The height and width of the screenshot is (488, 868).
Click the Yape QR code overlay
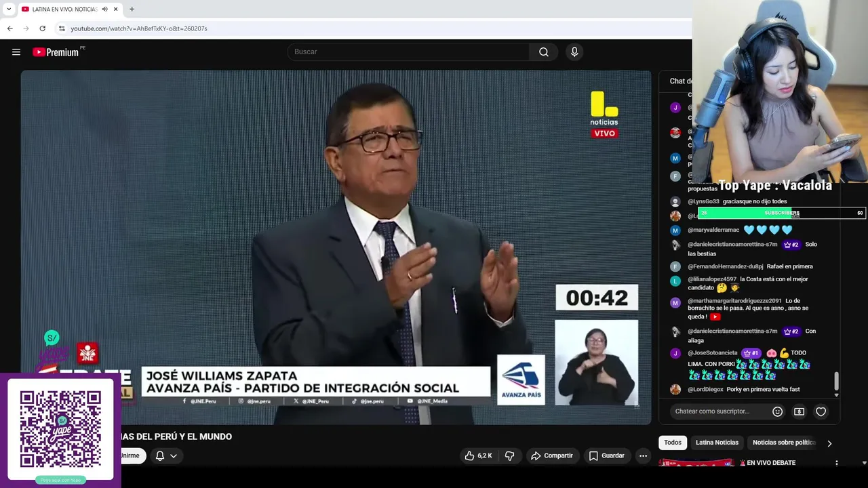60,428
